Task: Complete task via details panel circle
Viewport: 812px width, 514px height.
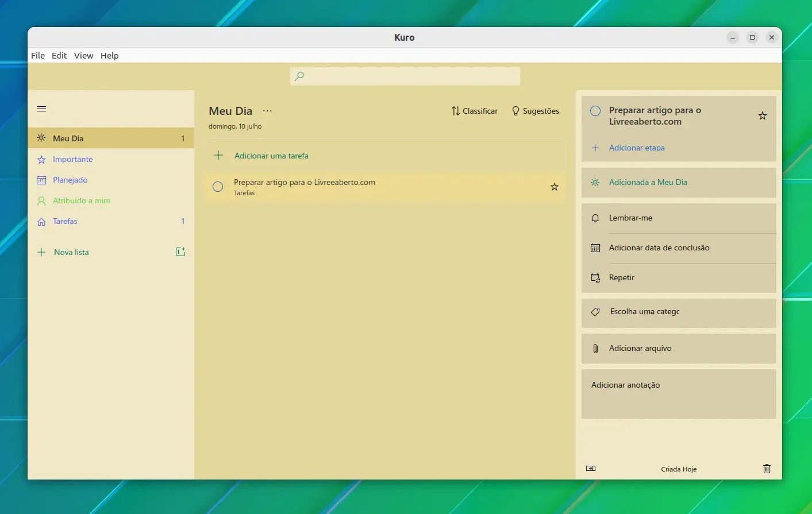Action: coord(595,111)
